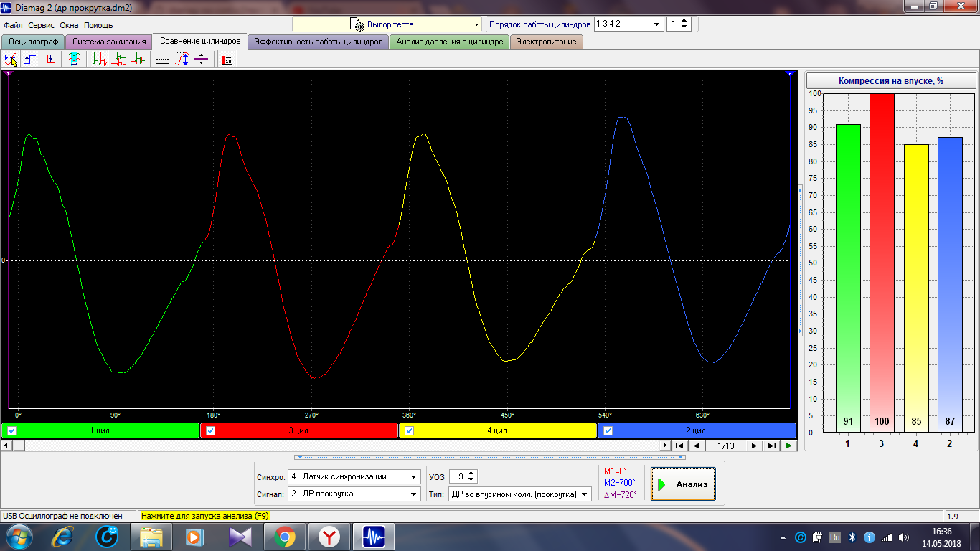980x551 pixels.
Task: Click the vertical amplitude scale icon
Action: click(182, 60)
